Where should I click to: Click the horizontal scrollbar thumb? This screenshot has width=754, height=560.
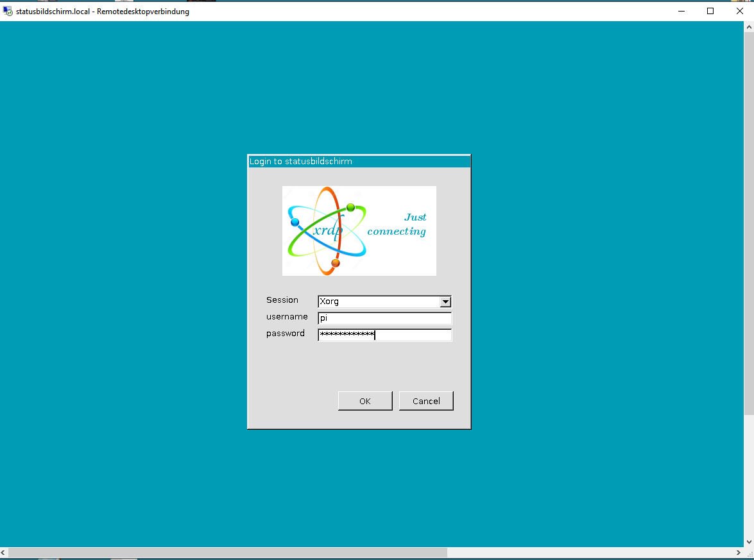[227, 552]
